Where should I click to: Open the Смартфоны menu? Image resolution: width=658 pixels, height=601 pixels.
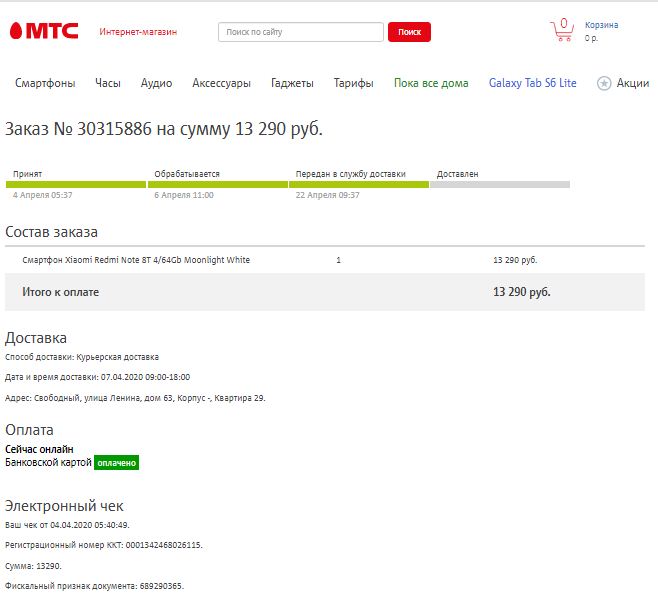tap(45, 83)
